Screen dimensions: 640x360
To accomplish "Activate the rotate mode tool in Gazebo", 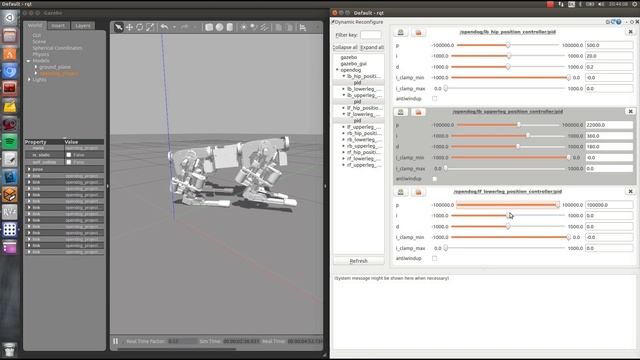I will click(x=140, y=27).
